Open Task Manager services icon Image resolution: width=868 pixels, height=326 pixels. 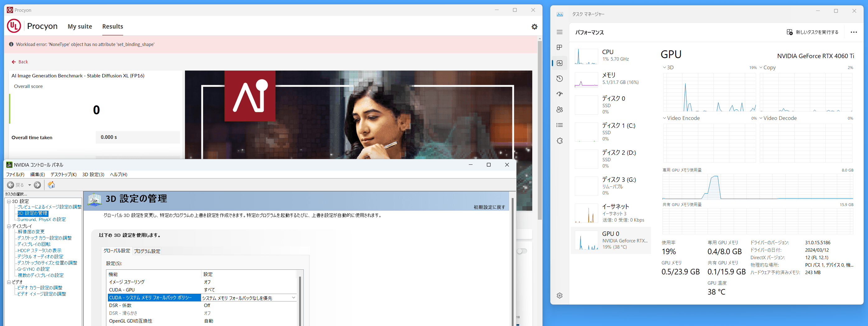click(560, 141)
